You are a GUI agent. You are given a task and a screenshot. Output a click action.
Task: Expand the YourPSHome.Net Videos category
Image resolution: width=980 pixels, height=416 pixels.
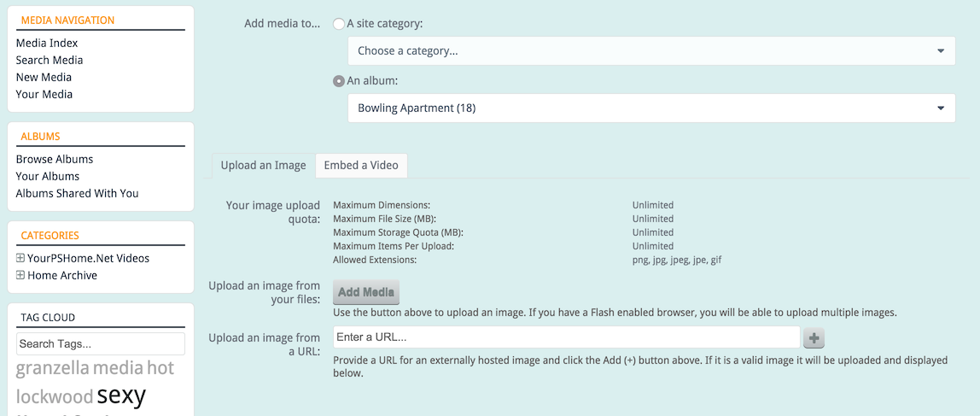point(20,258)
